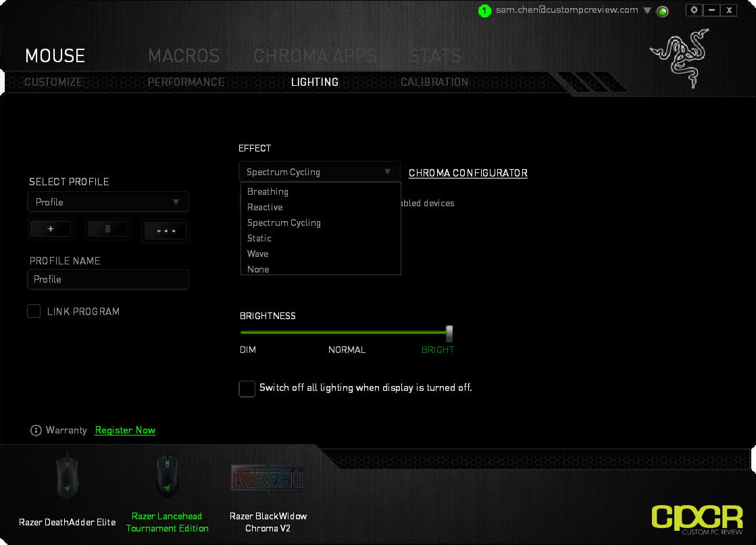Image resolution: width=756 pixels, height=545 pixels.
Task: Switch to the Macros tab
Action: coord(184,56)
